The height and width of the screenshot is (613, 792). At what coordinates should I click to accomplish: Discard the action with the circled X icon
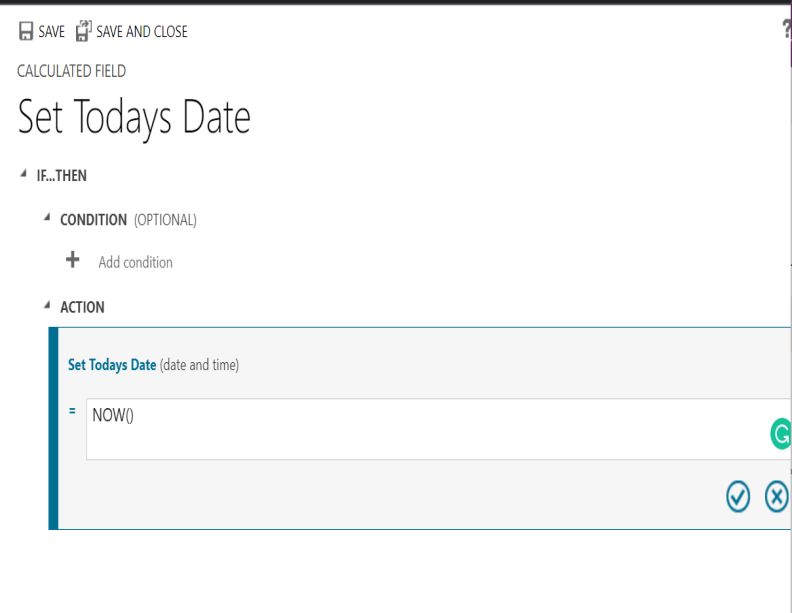point(776,496)
